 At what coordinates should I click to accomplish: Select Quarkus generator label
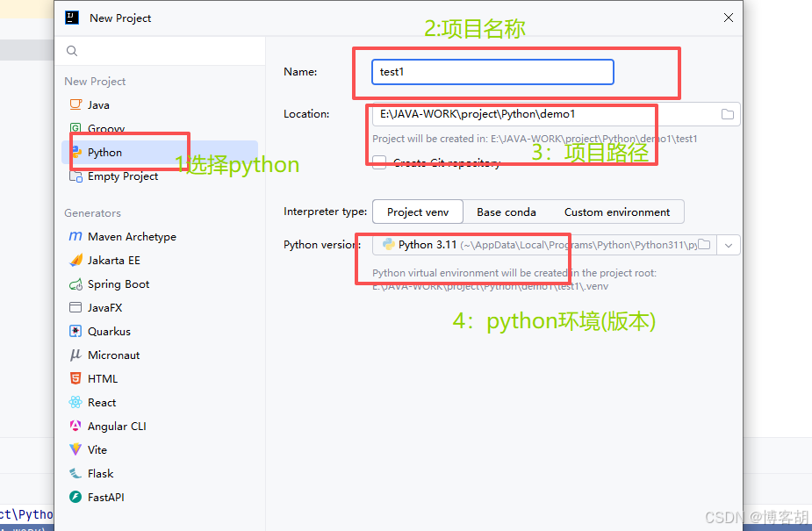coord(109,331)
